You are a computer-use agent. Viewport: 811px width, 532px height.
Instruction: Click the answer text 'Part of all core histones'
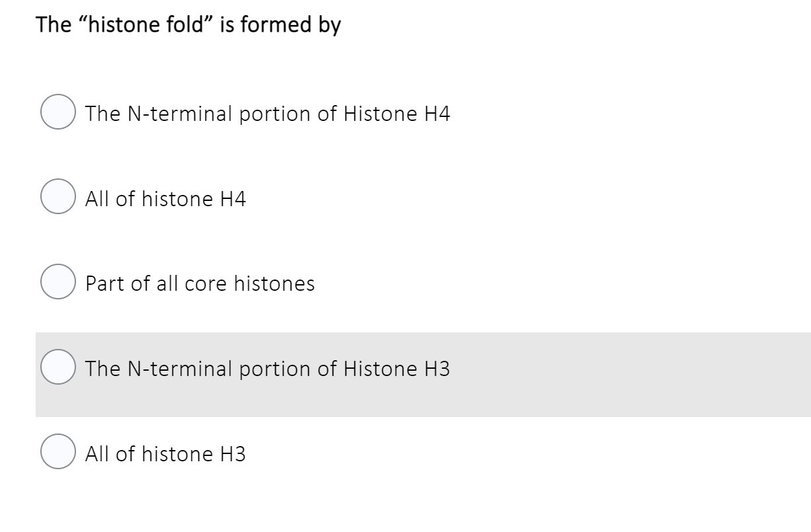click(199, 284)
